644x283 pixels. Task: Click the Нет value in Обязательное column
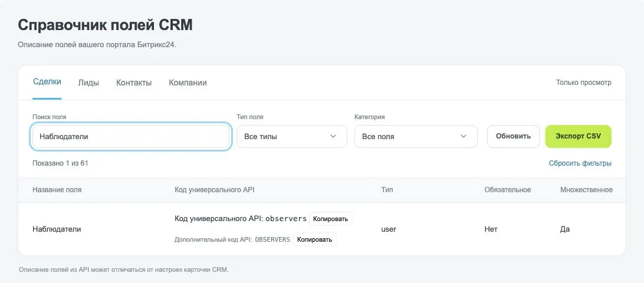[491, 229]
